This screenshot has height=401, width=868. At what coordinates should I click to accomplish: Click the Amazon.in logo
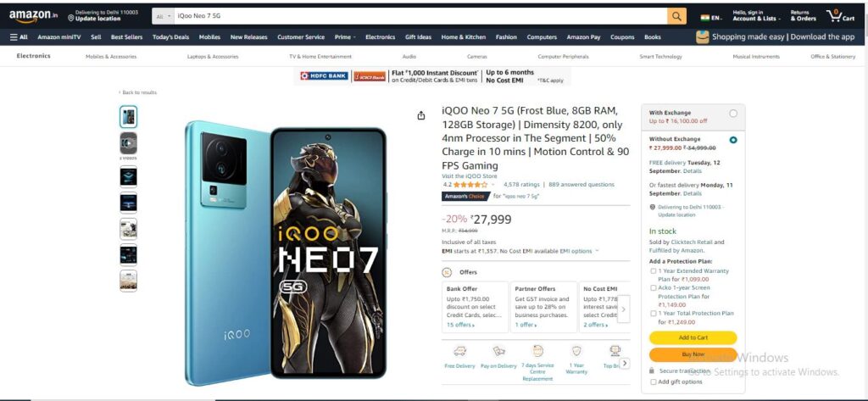pos(33,16)
